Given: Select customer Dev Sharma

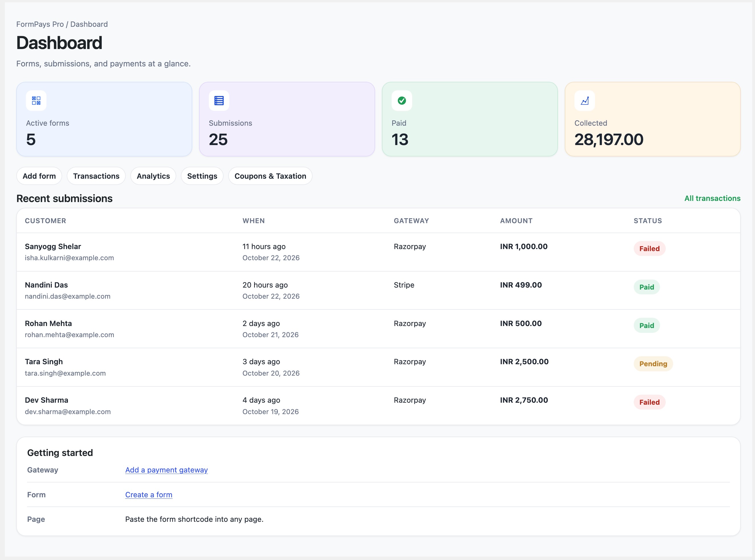Looking at the screenshot, I should (x=46, y=400).
